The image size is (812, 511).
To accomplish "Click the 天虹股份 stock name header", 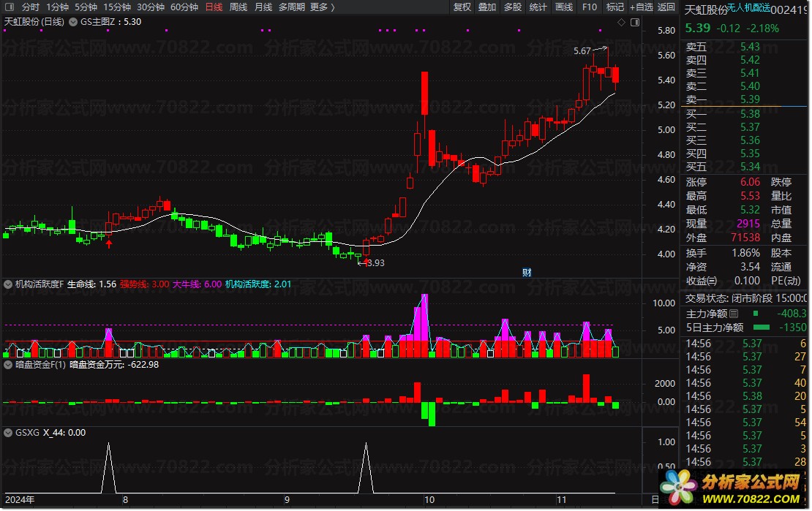I will pyautogui.click(x=706, y=10).
